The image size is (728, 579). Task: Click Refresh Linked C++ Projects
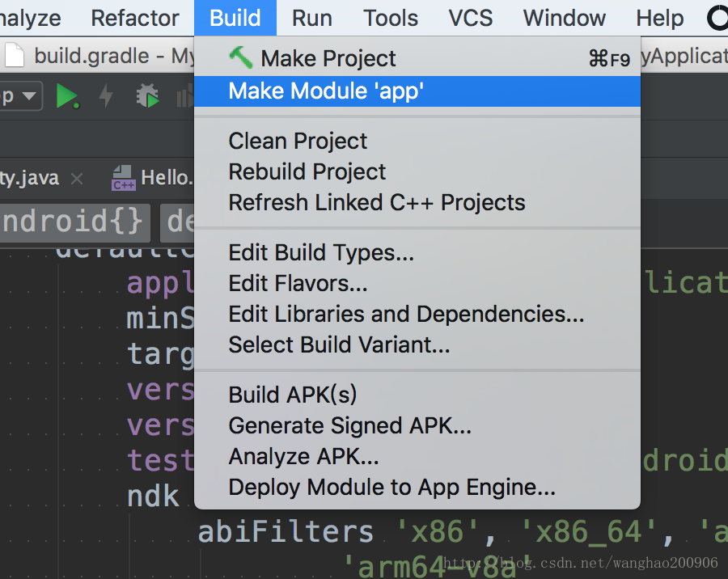(x=377, y=202)
